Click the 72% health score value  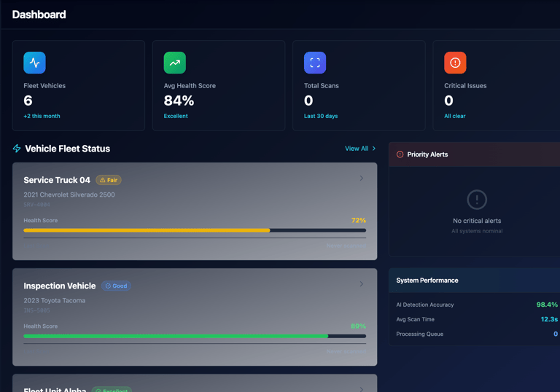tap(359, 220)
